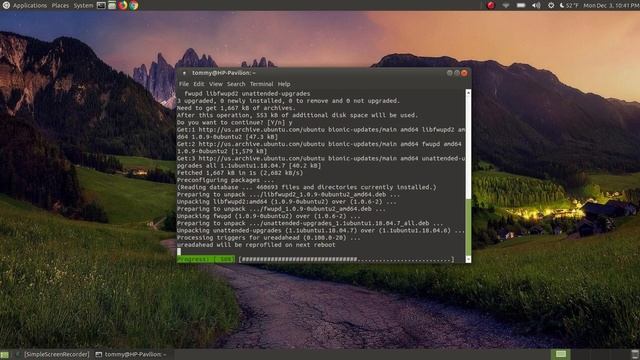Screen dimensions: 640x360
Task: Open file manager launcher icon in panel
Action: (111, 5)
